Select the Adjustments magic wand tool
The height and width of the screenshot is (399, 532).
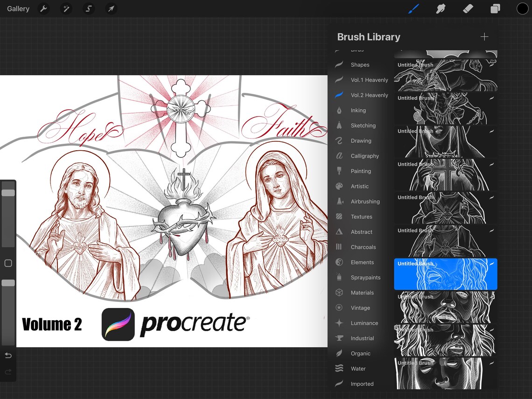[x=66, y=8]
